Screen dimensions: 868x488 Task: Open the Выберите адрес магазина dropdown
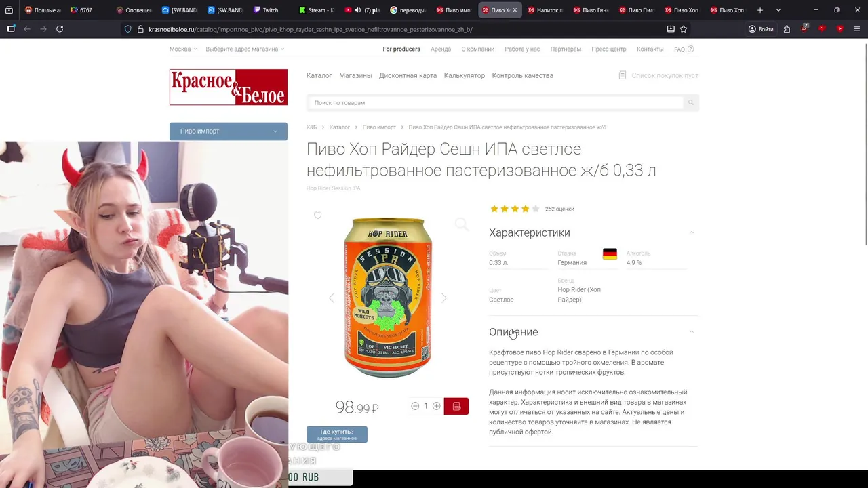pyautogui.click(x=245, y=49)
